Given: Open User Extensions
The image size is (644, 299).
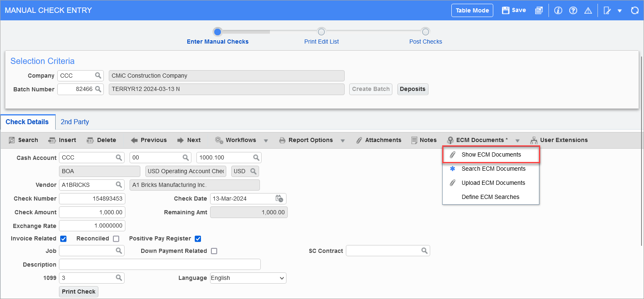Looking at the screenshot, I should point(559,140).
